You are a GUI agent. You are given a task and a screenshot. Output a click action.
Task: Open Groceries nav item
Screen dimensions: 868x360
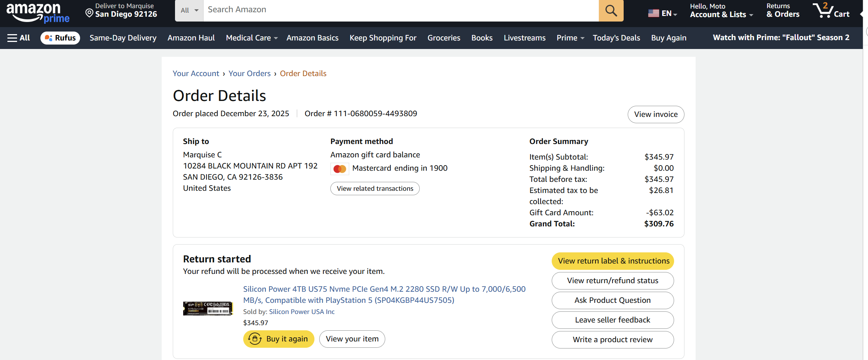point(443,38)
